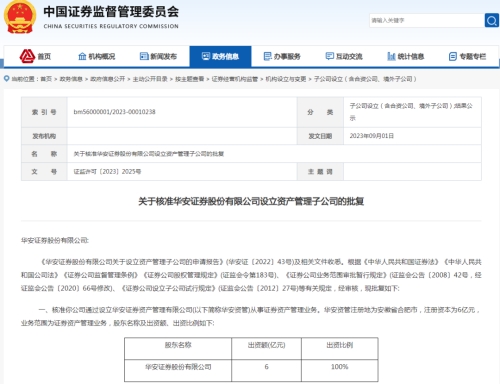500x384 pixels.
Task: Open 证券经营机构监管 breadcrumb link
Action: (235, 79)
